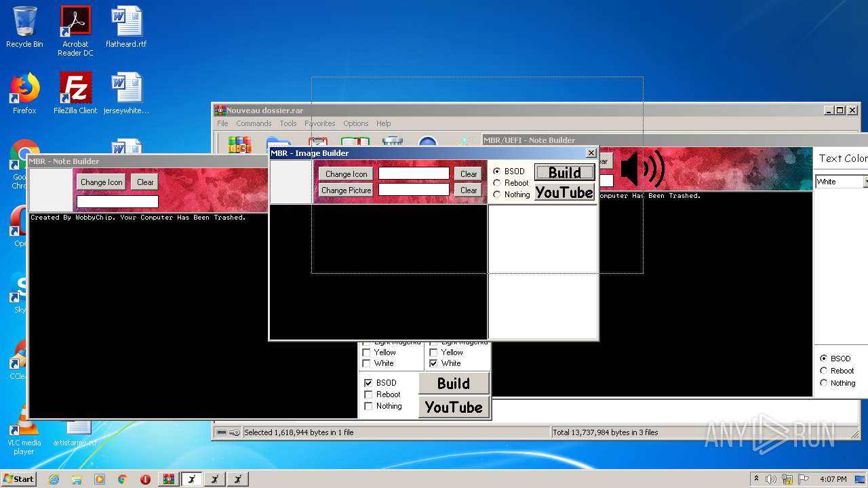This screenshot has height=488, width=868.
Task: Click the WinRAR View book toolbar icon
Action: [x=355, y=142]
